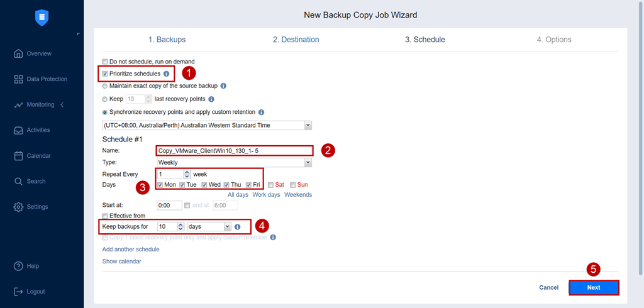The height and width of the screenshot is (308, 644).
Task: Click the Repeat Every number field
Action: [171, 174]
